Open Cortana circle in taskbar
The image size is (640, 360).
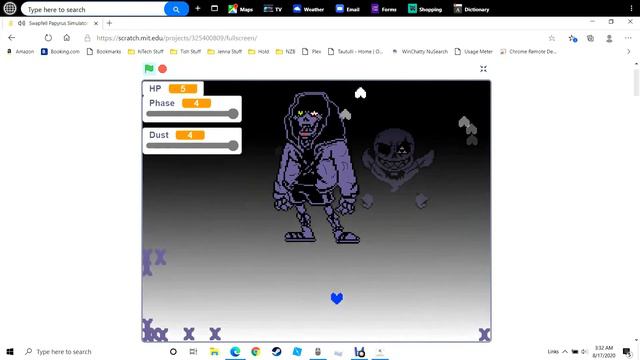click(x=173, y=351)
